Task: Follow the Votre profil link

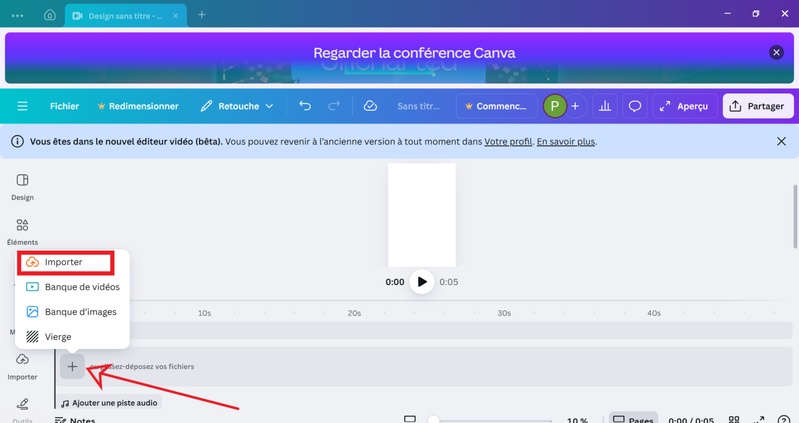Action: click(x=508, y=142)
